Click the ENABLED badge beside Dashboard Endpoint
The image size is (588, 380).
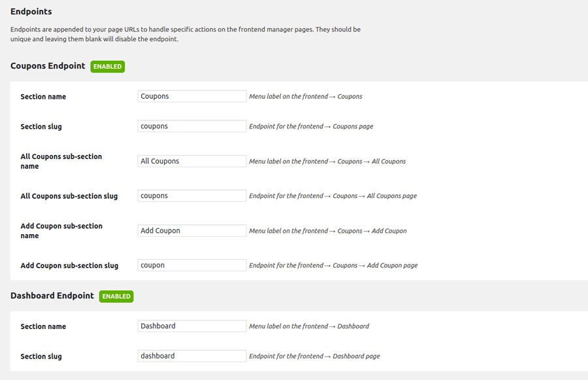[x=116, y=296]
